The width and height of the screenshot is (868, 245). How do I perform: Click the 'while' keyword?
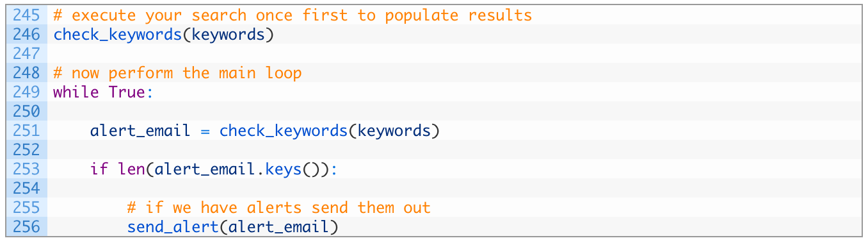point(76,92)
